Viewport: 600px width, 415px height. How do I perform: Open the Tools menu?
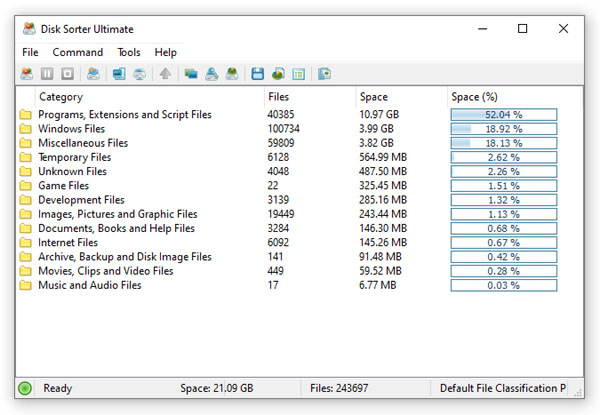coord(129,52)
